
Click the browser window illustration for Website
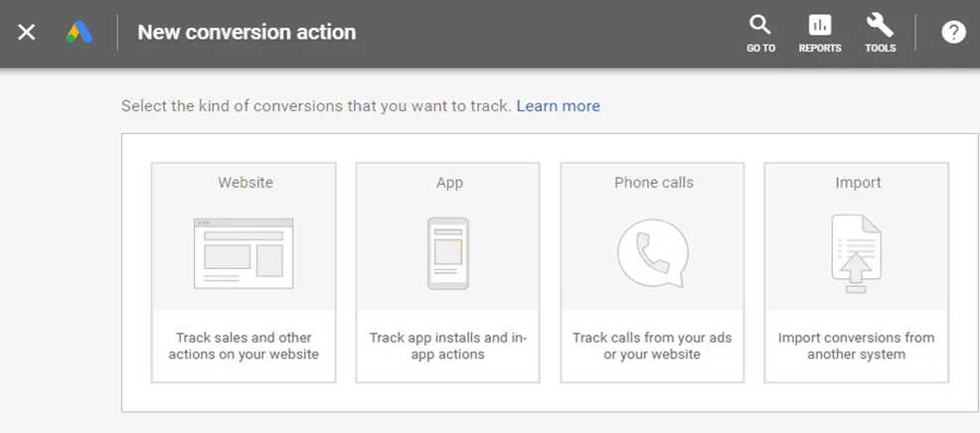244,253
